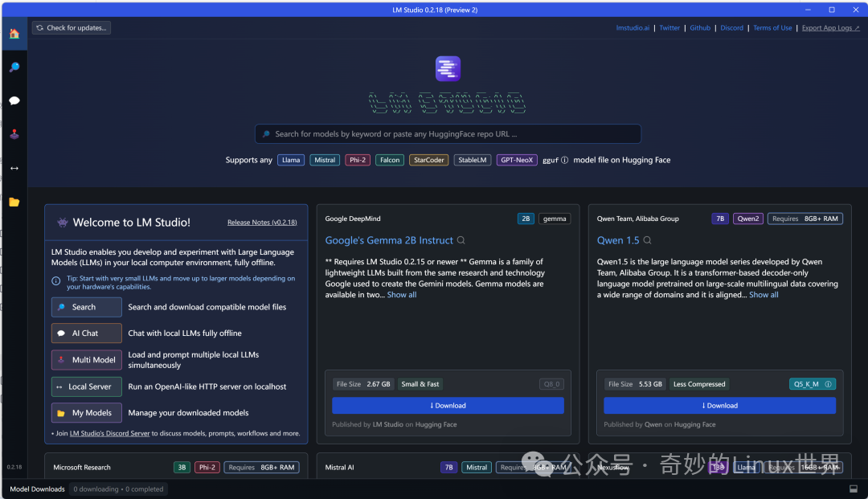
Task: Click the Requires 8GB+ RAM tag on Qwen card
Action: click(805, 219)
